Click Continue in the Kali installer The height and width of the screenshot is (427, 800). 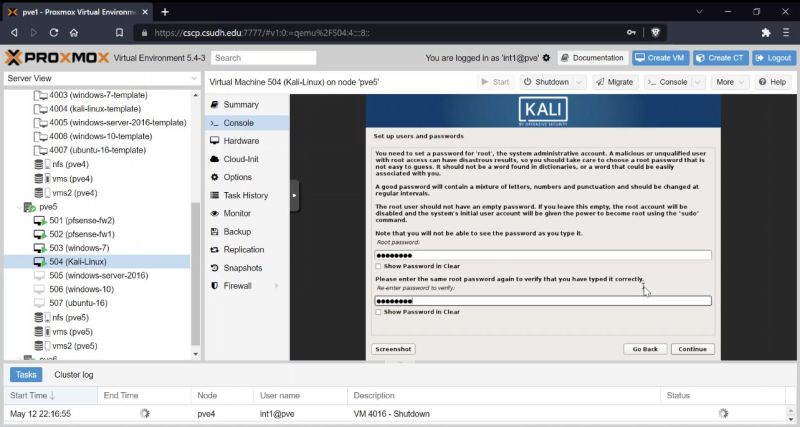(x=692, y=349)
